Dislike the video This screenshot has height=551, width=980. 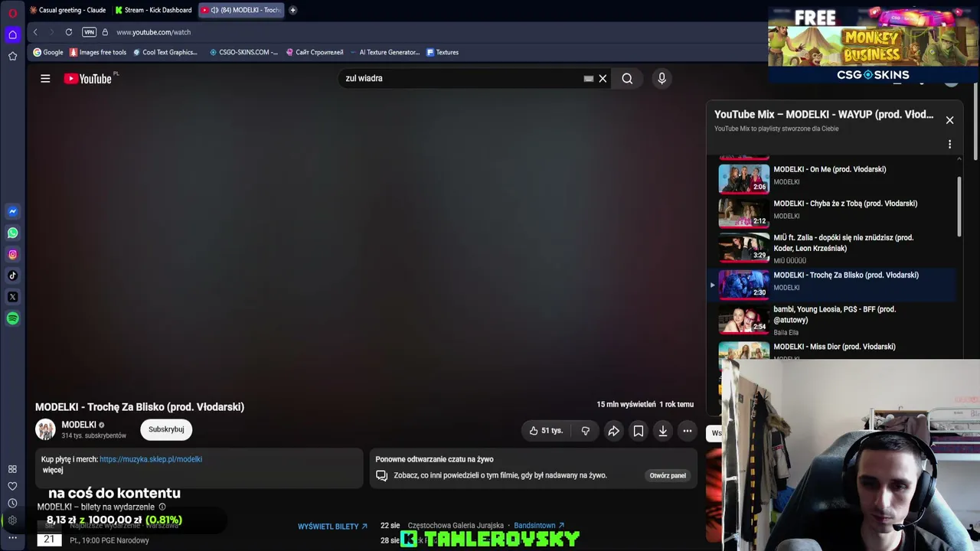[x=586, y=431]
